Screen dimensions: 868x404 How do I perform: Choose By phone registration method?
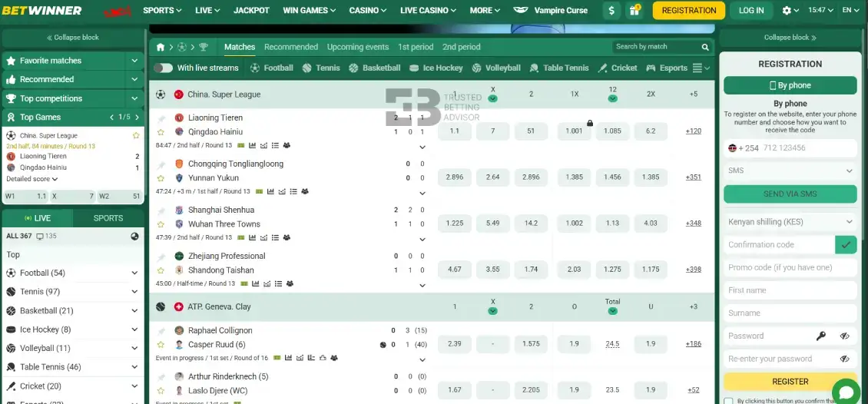pos(790,85)
